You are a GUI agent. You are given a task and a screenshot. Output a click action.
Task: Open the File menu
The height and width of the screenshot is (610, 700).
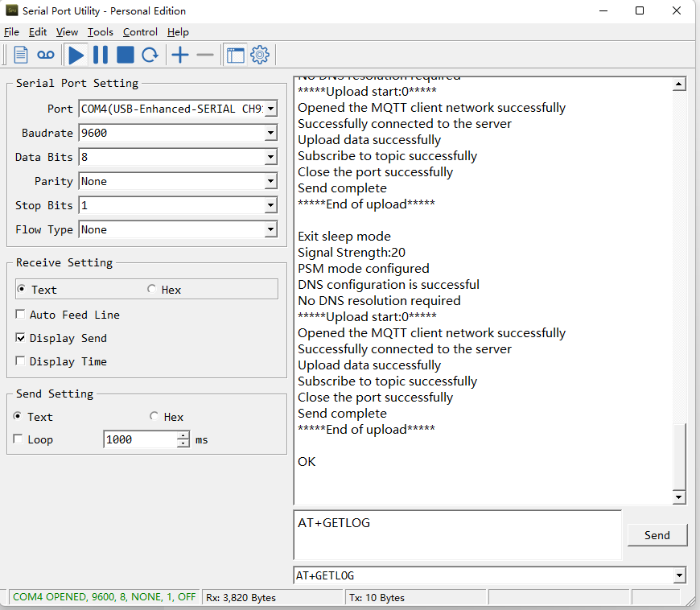tap(11, 32)
